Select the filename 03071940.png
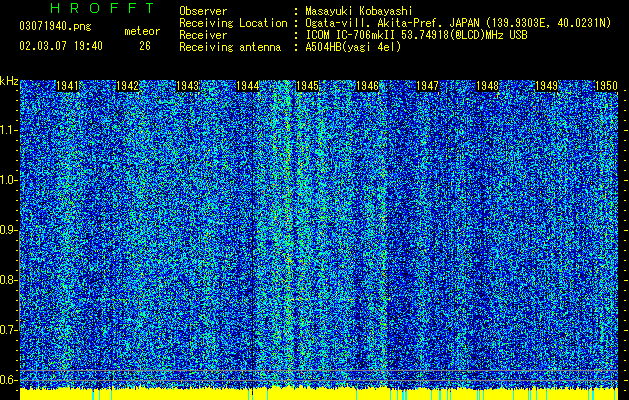 (55, 27)
